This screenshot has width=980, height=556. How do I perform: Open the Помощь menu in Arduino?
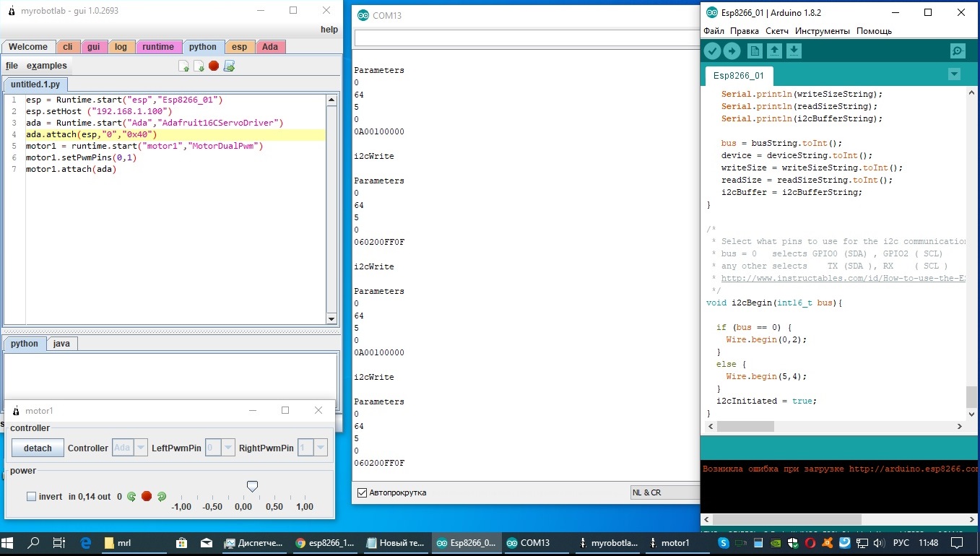[x=874, y=31]
